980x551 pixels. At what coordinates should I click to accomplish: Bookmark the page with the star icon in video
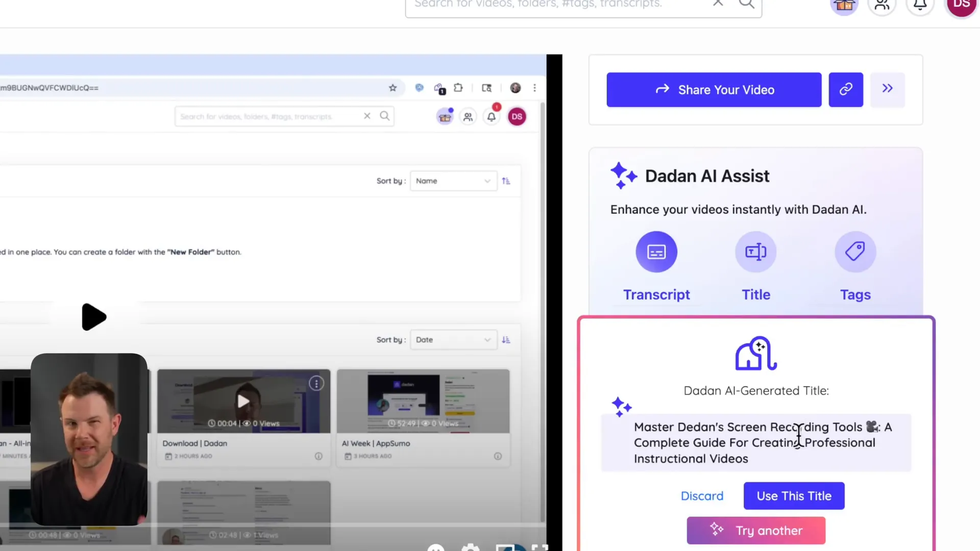(x=393, y=88)
